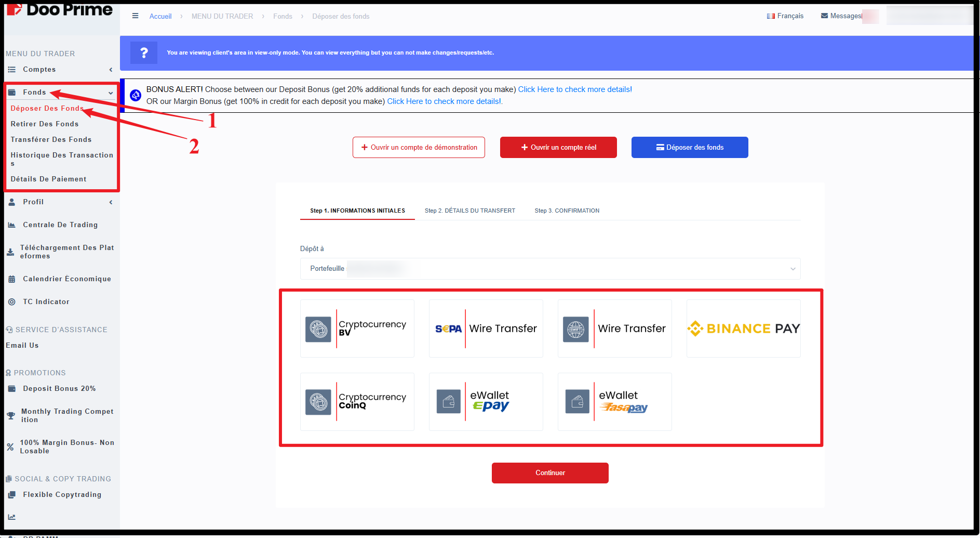Switch to Step 3 Confirmation tab
This screenshot has width=980, height=538.
pyautogui.click(x=567, y=211)
